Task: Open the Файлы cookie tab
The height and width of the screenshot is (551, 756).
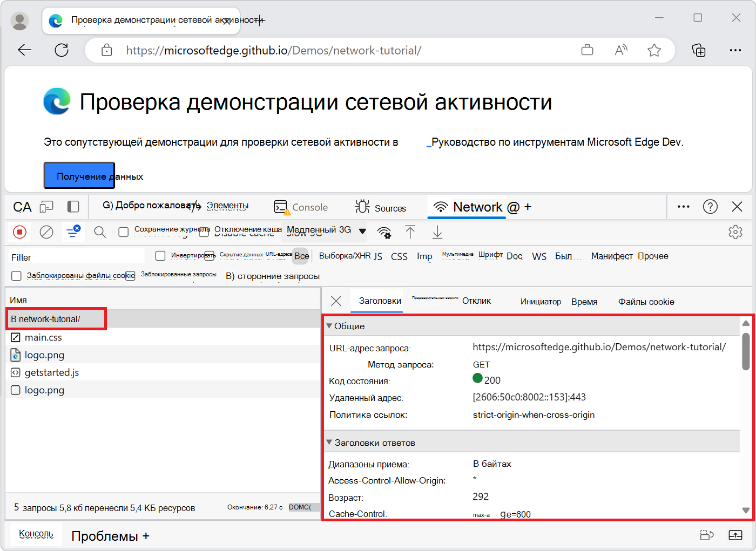Action: 646,302
